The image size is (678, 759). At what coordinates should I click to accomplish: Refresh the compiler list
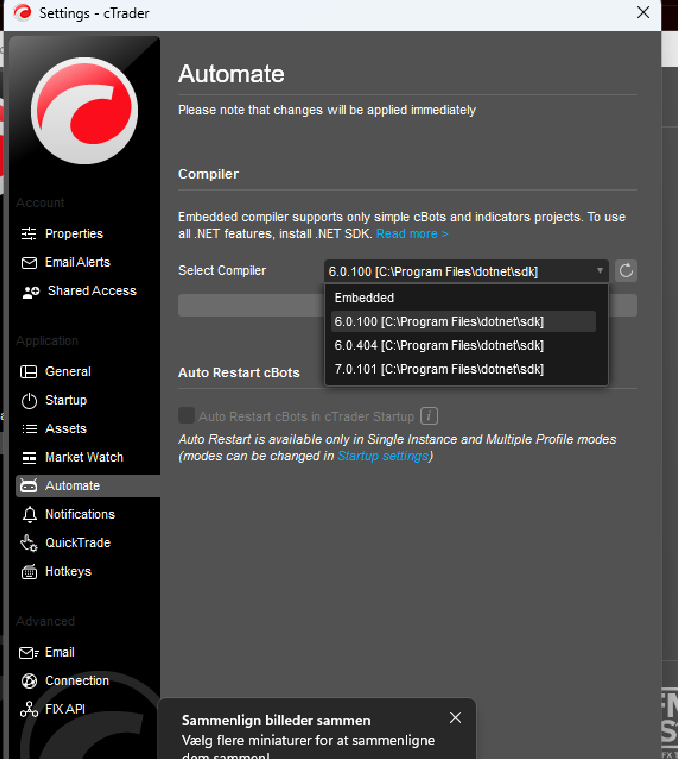click(626, 271)
